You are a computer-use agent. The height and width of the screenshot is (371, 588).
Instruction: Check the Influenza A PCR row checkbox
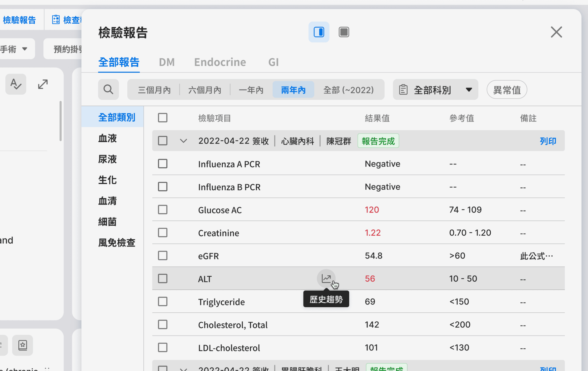coord(162,164)
